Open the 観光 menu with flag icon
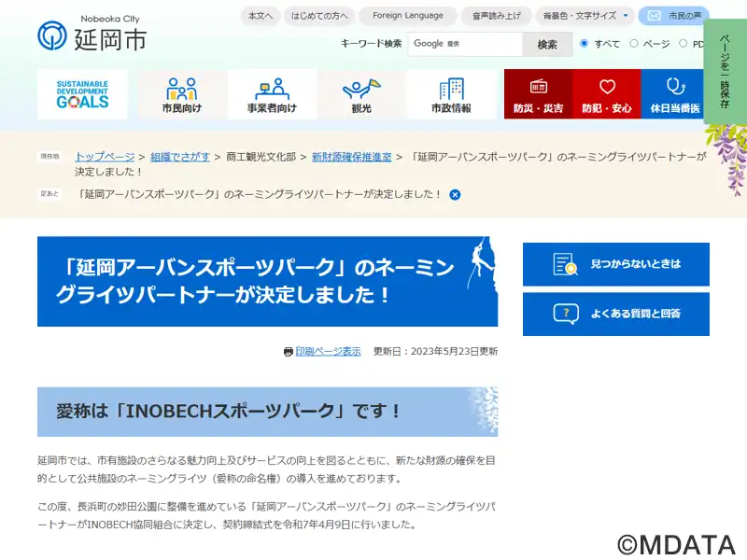This screenshot has width=747, height=560. pyautogui.click(x=361, y=94)
